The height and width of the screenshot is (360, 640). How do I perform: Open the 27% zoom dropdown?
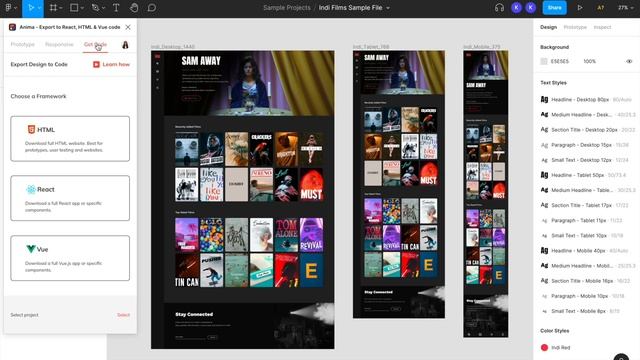(x=625, y=8)
